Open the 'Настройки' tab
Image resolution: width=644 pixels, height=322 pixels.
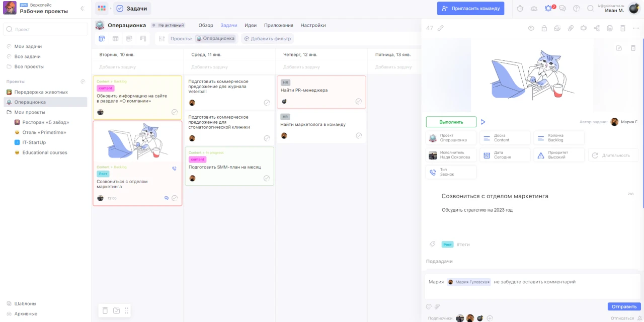[313, 25]
